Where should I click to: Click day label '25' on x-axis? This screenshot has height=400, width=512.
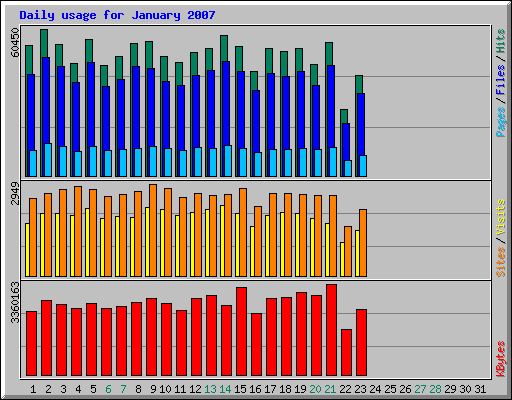390,389
